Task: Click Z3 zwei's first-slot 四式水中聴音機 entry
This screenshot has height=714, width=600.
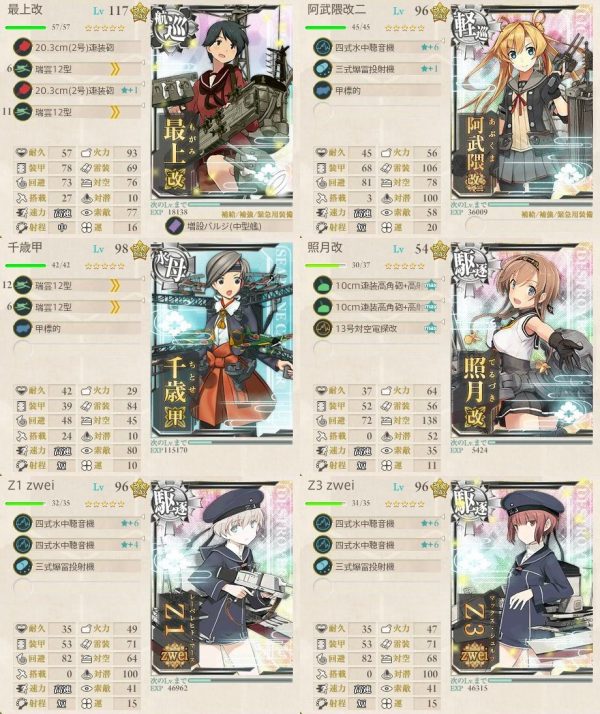Action: (x=377, y=524)
